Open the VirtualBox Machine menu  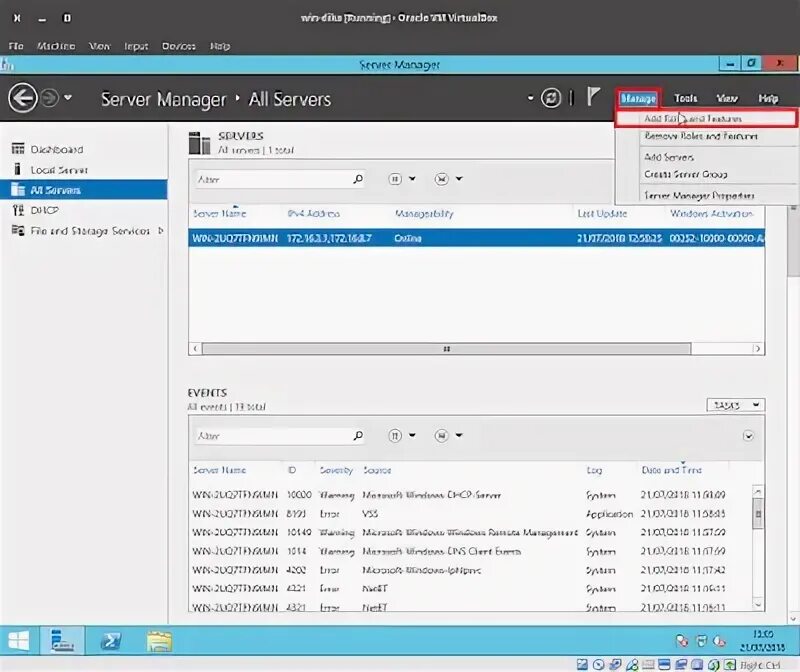56,46
